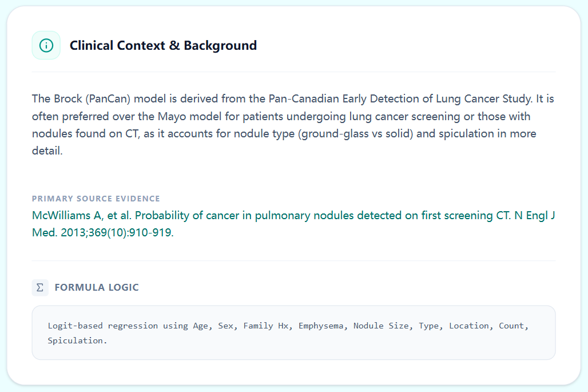588x392 pixels.
Task: Click inside the formula logic code box
Action: [293, 332]
